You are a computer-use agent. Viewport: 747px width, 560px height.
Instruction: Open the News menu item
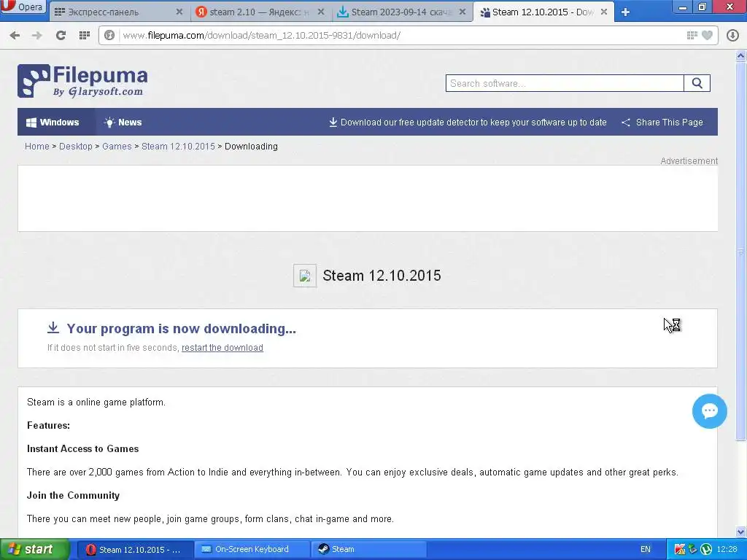pyautogui.click(x=123, y=122)
